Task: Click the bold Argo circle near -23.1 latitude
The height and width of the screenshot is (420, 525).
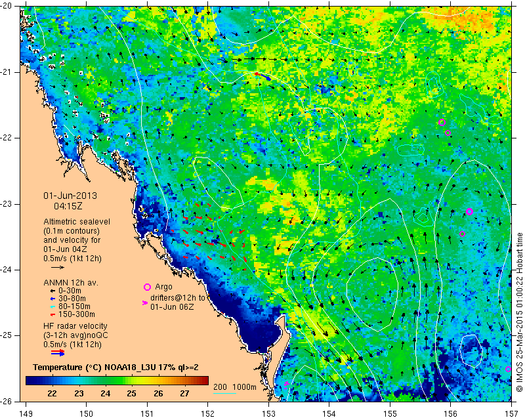Action: point(469,211)
